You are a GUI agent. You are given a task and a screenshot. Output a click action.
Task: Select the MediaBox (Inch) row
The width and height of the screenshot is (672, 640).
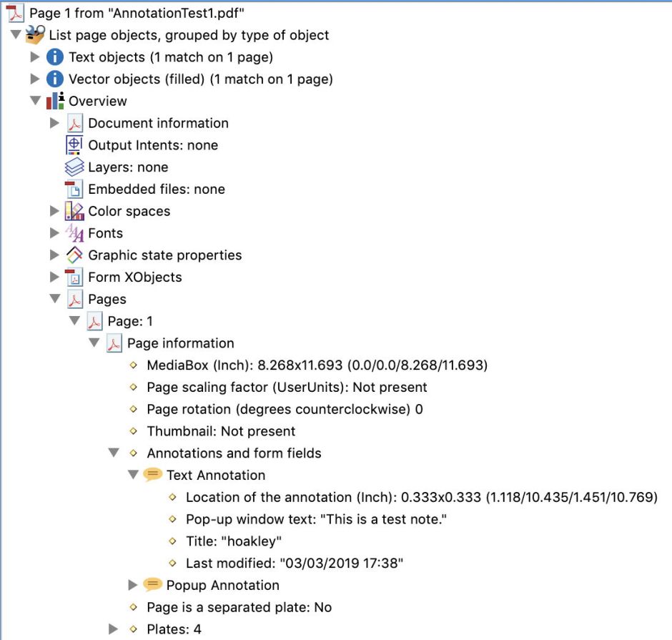point(317,365)
